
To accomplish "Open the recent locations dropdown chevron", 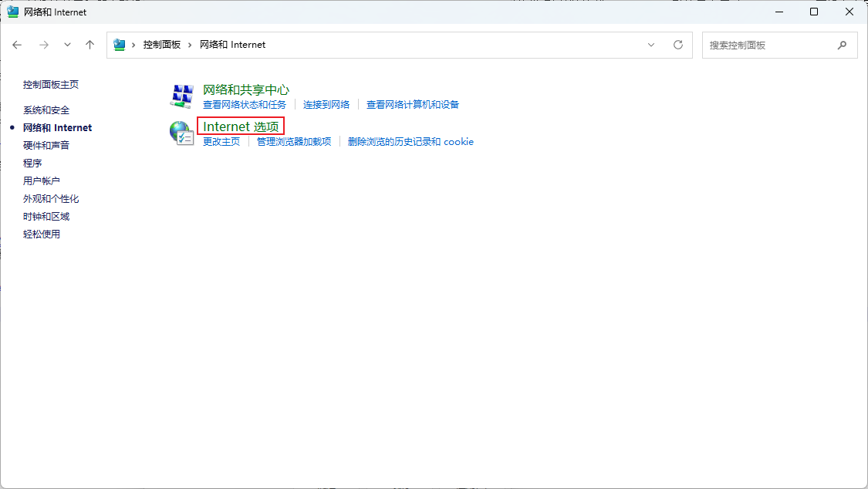I will coord(67,45).
